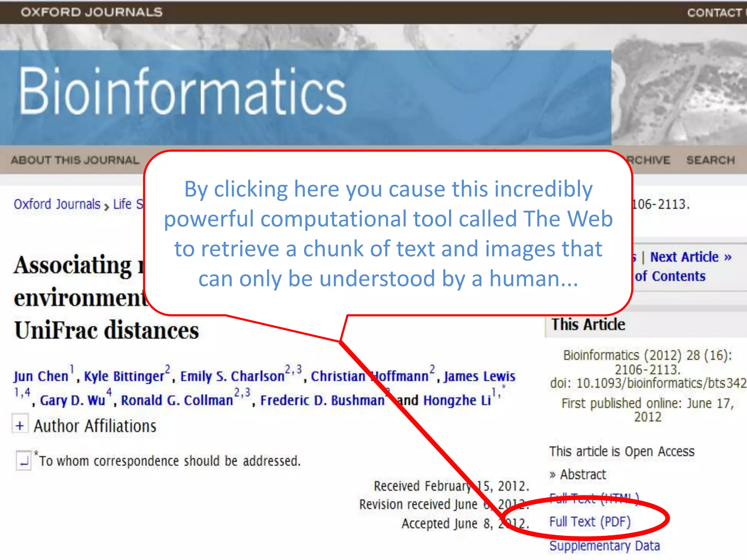Open author Ronald G. Collman's link

point(177,400)
